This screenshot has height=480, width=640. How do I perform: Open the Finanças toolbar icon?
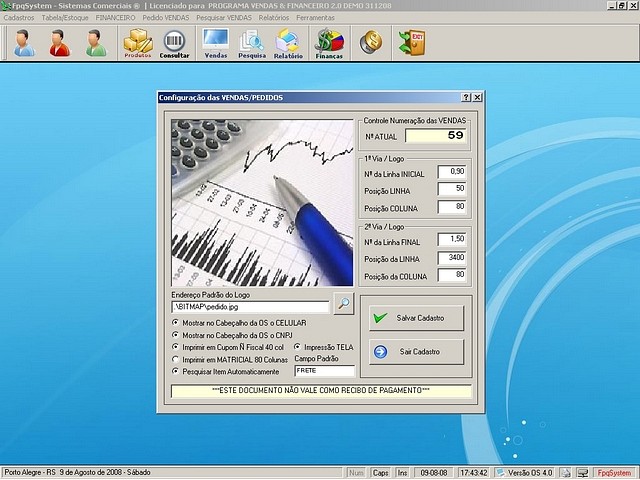[328, 43]
